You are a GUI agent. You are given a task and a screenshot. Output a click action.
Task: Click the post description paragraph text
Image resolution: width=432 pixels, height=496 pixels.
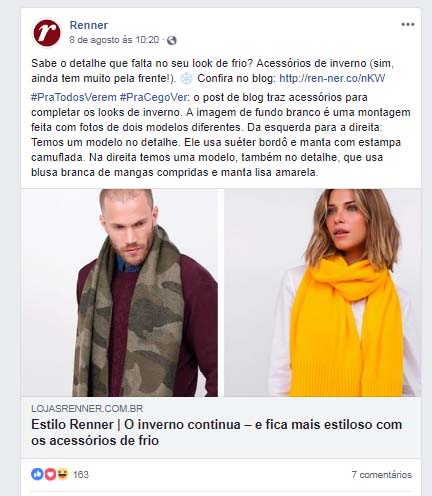point(221,135)
